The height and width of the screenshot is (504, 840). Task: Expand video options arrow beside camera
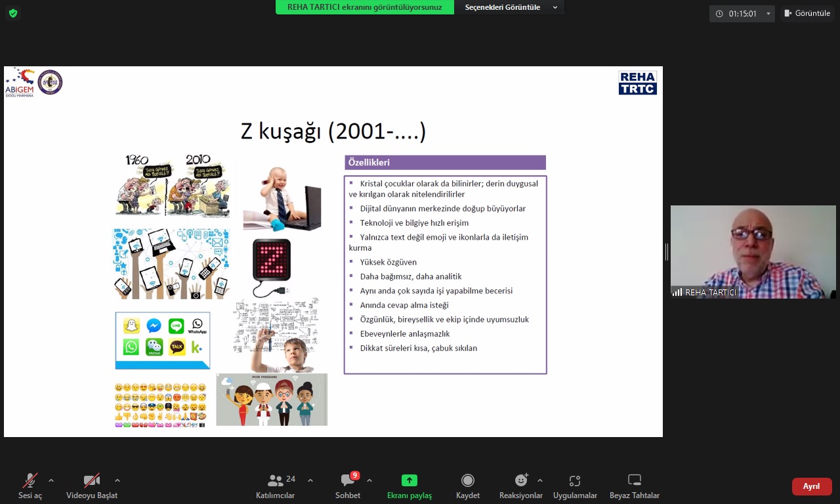click(x=117, y=480)
